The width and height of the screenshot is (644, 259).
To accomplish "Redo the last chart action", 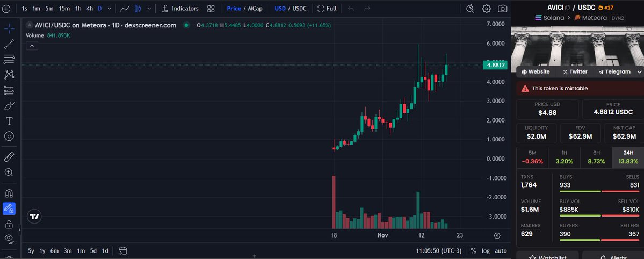I will click(367, 8).
